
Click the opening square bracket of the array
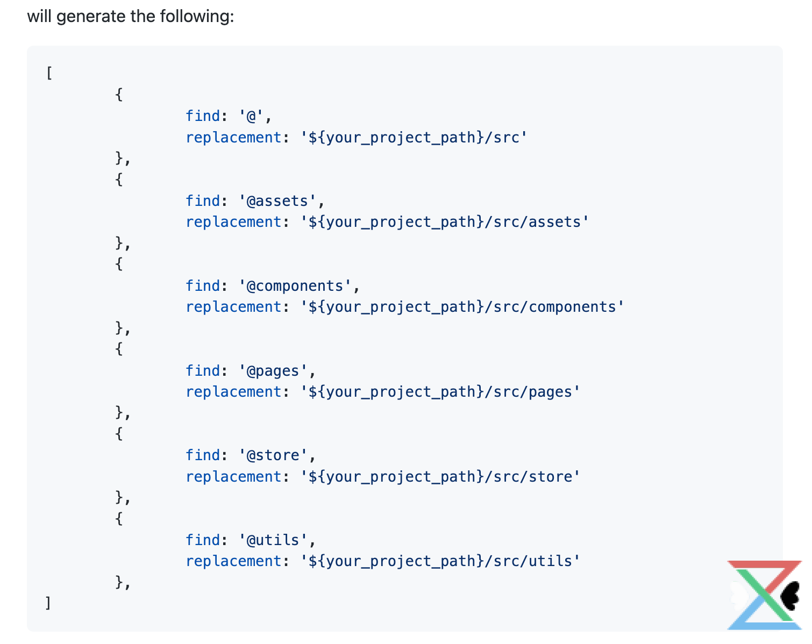point(49,73)
